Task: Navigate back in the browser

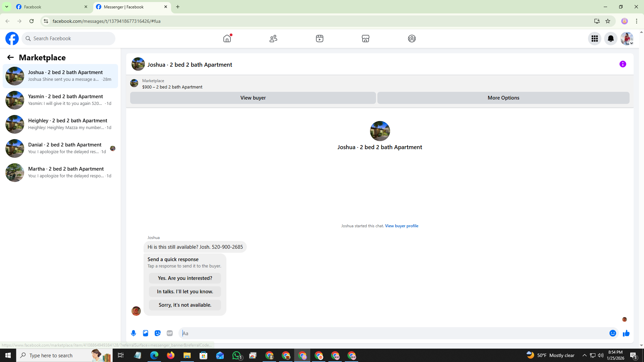Action: 7,21
